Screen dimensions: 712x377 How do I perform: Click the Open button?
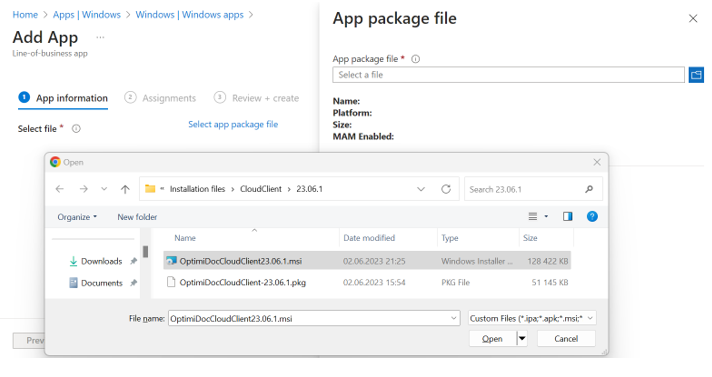[492, 339]
